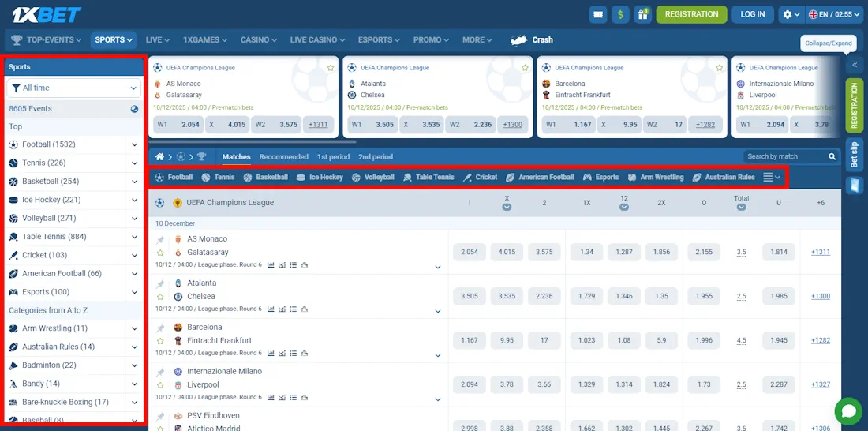This screenshot has width=868, height=431.
Task: Favorite the Internazionale Milano match row
Action: tap(160, 385)
